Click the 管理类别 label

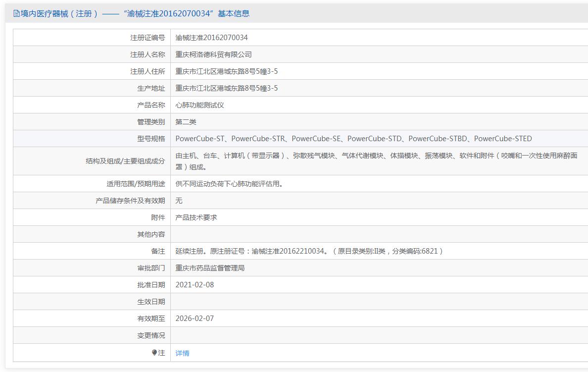(151, 122)
